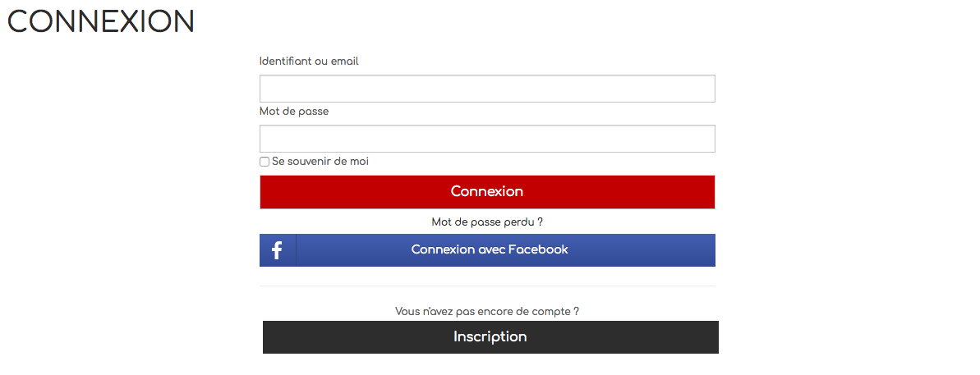Click the large CONNEXION page heading
Image resolution: width=980 pixels, height=375 pixels.
[x=100, y=21]
